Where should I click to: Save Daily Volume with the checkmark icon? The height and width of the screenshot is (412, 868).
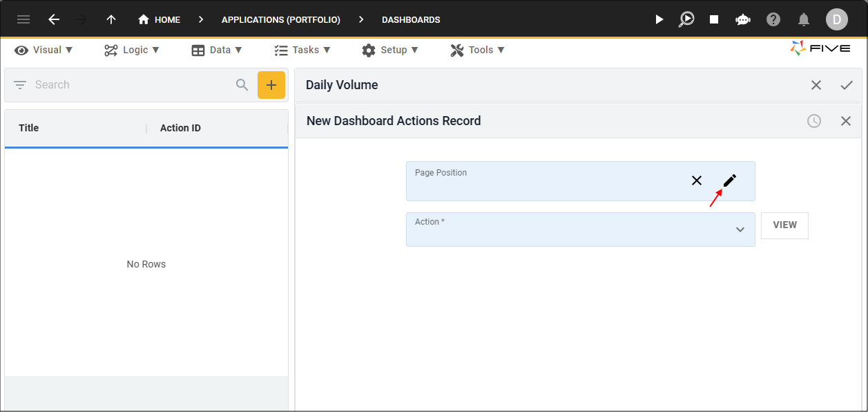[847, 85]
